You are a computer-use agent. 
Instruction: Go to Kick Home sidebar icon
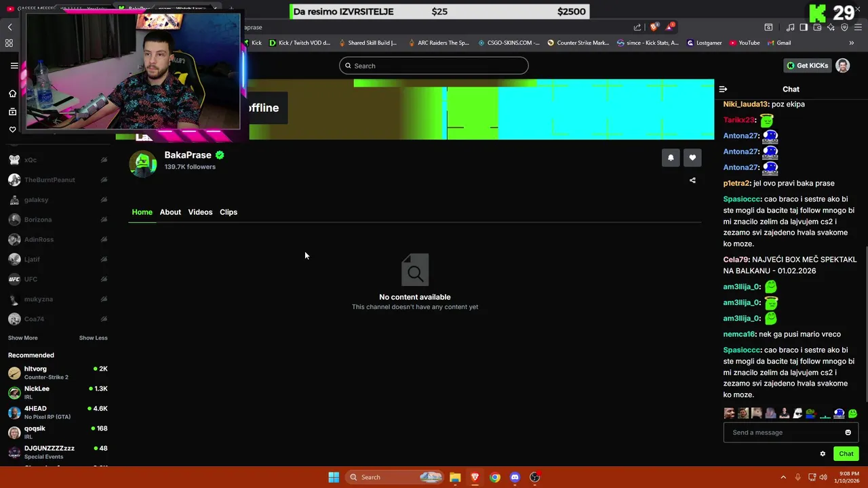pyautogui.click(x=12, y=94)
